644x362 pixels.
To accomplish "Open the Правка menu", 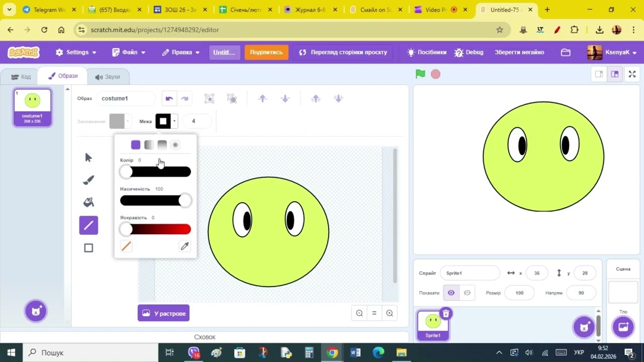I will [x=181, y=52].
